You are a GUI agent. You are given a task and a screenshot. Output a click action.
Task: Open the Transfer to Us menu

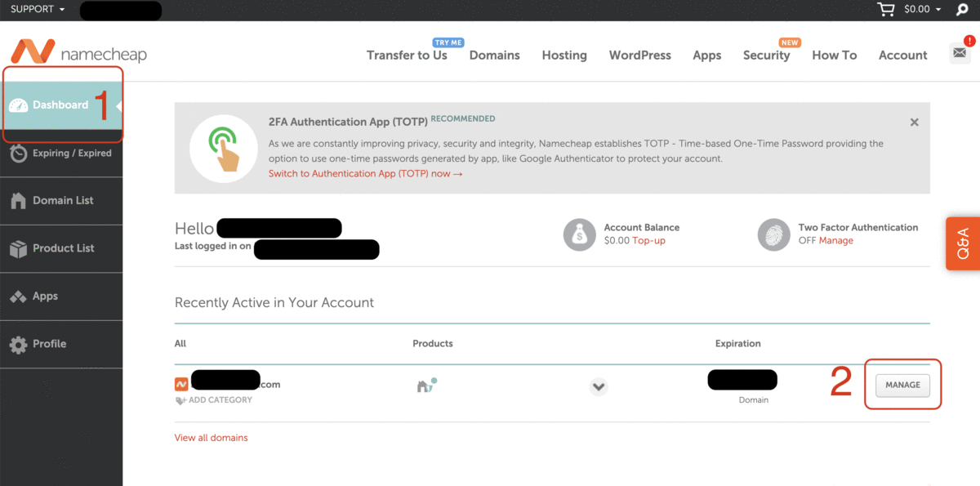[x=407, y=55]
